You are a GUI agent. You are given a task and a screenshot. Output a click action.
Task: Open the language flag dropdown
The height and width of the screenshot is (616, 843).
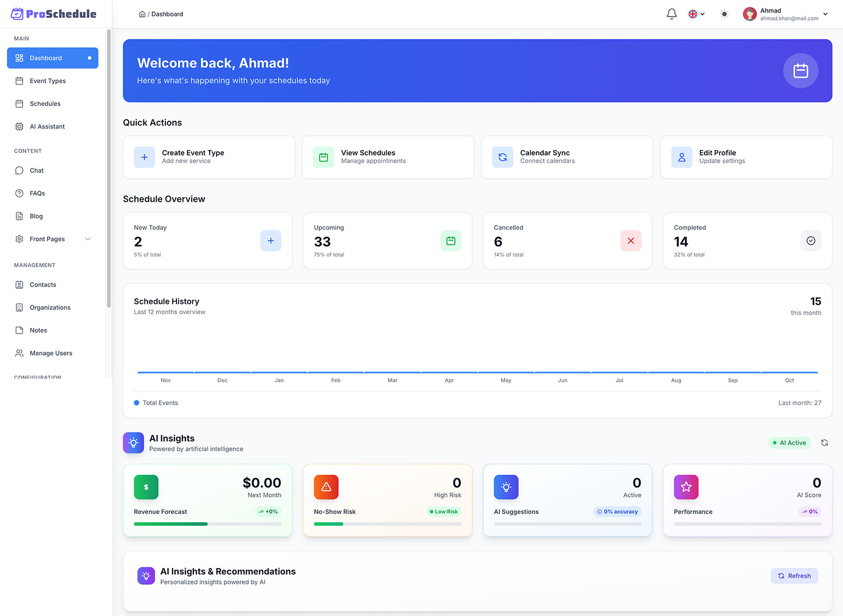pos(697,14)
